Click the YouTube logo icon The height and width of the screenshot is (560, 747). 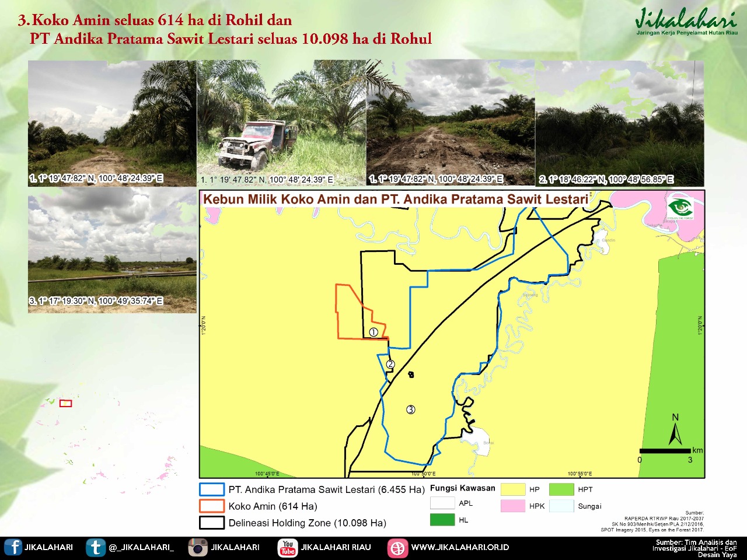coord(288,547)
